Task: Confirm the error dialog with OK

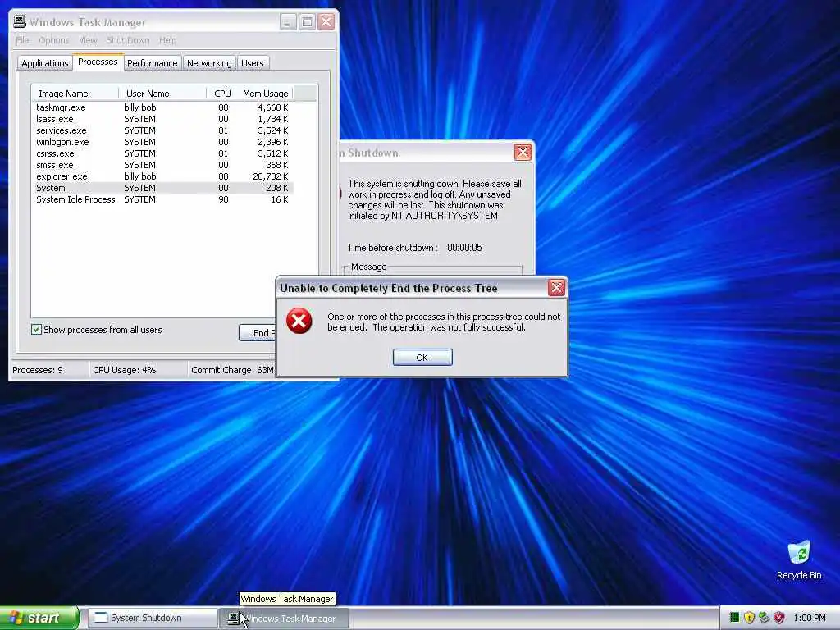Action: (422, 358)
